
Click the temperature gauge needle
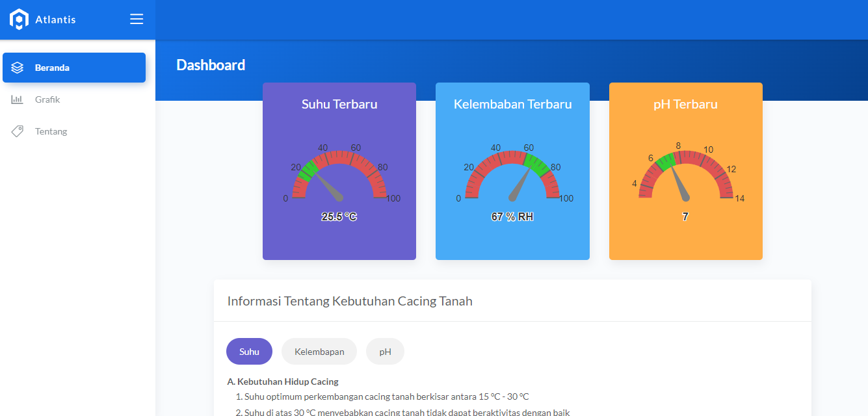[x=328, y=187]
